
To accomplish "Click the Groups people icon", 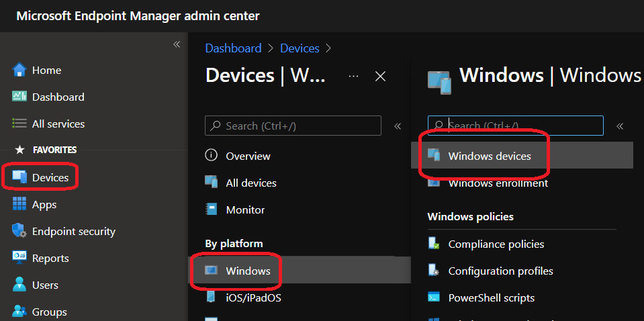I will pyautogui.click(x=19, y=312).
